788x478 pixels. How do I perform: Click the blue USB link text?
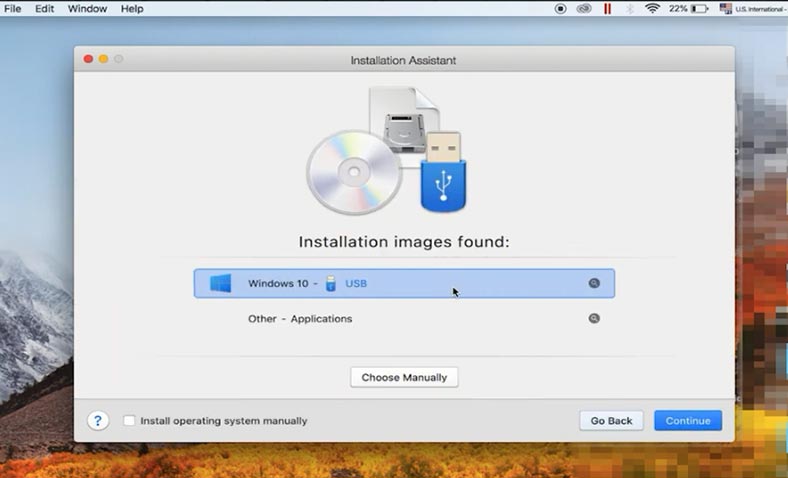coord(356,283)
